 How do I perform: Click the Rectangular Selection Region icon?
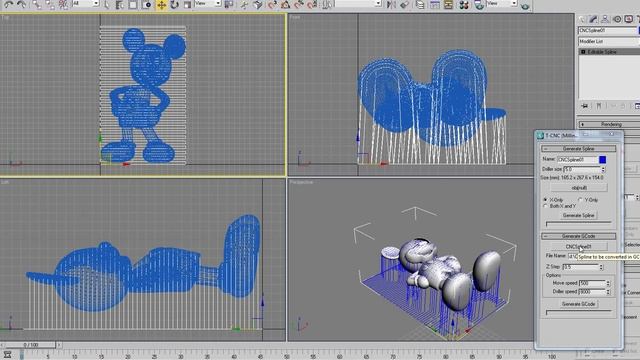(133, 4)
